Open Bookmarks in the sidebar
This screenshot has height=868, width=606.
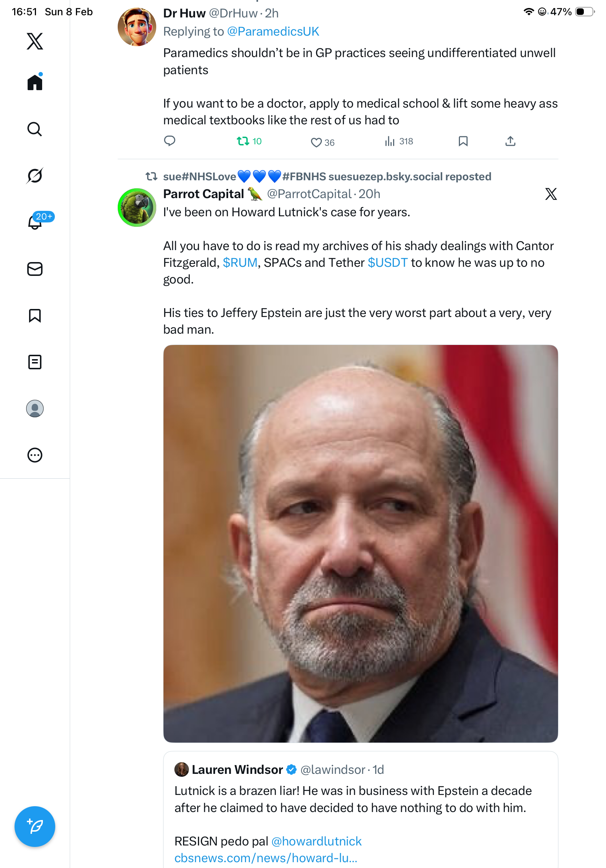[35, 315]
